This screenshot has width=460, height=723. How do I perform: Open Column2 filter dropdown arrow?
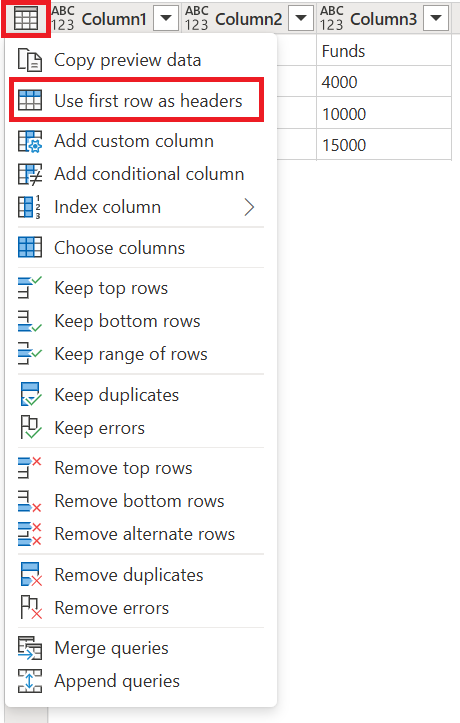[301, 19]
